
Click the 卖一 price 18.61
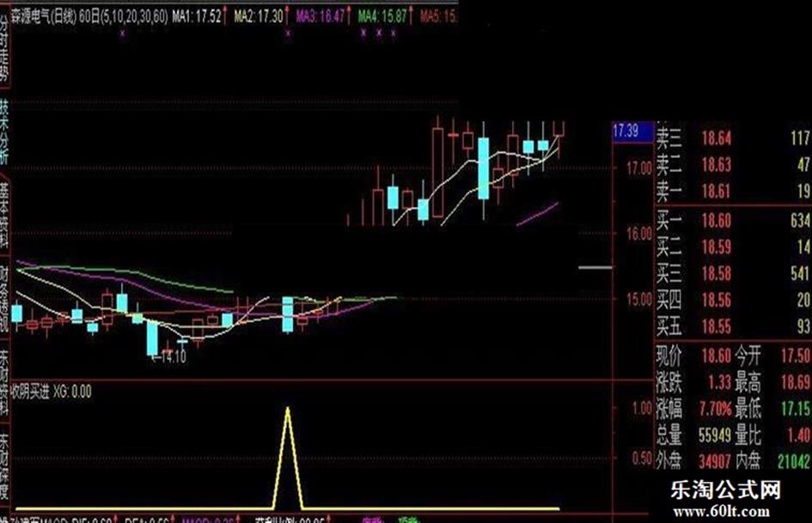pos(717,192)
